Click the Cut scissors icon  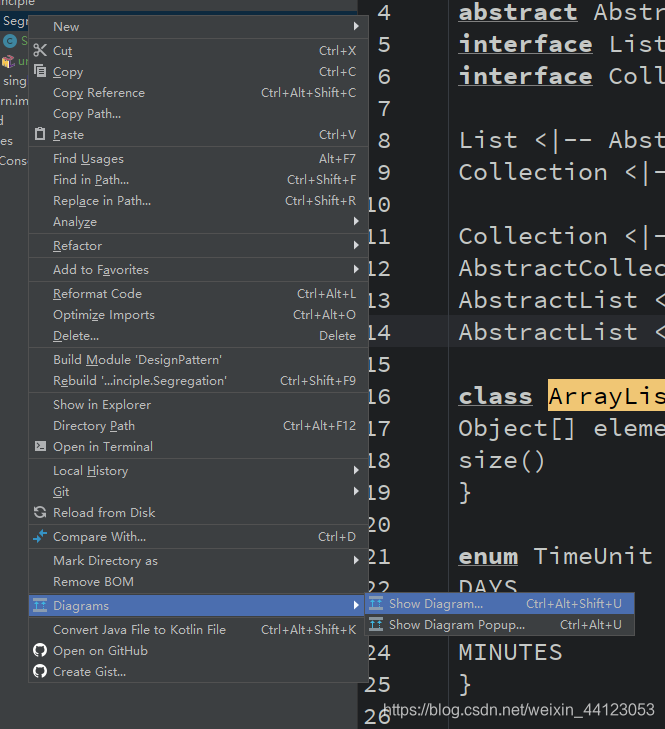[x=40, y=50]
